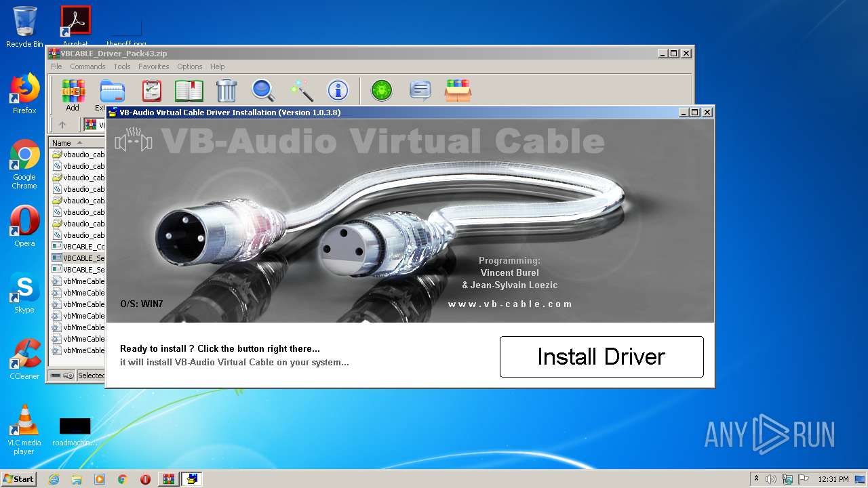
Task: Open Chrome from the taskbar
Action: click(x=123, y=479)
